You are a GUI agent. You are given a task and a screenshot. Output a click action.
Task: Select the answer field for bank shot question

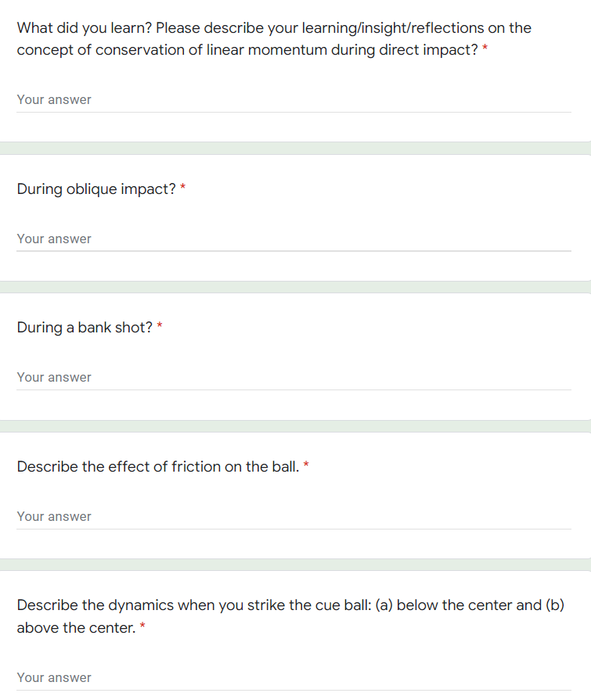[294, 378]
